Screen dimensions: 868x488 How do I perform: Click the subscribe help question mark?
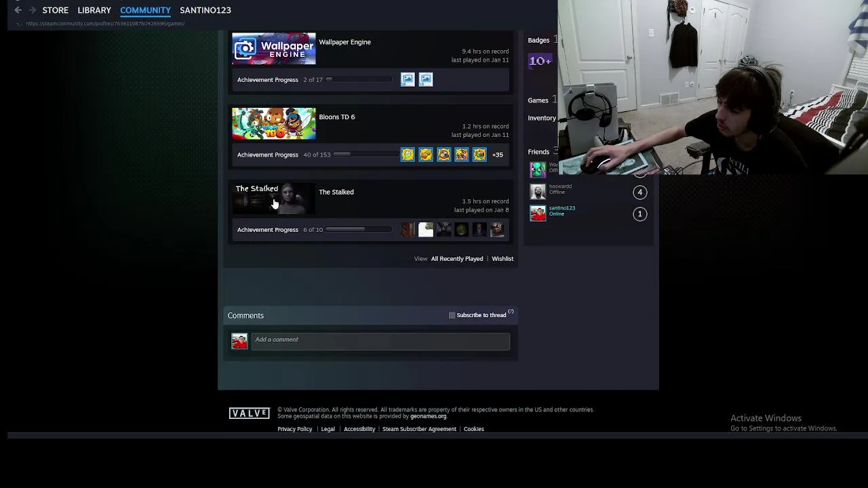[x=511, y=312]
